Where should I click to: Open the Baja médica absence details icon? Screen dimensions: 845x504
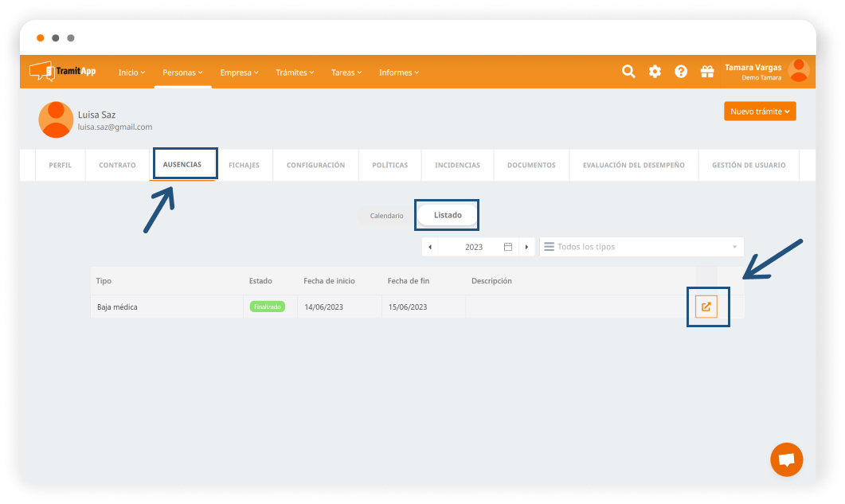point(706,307)
